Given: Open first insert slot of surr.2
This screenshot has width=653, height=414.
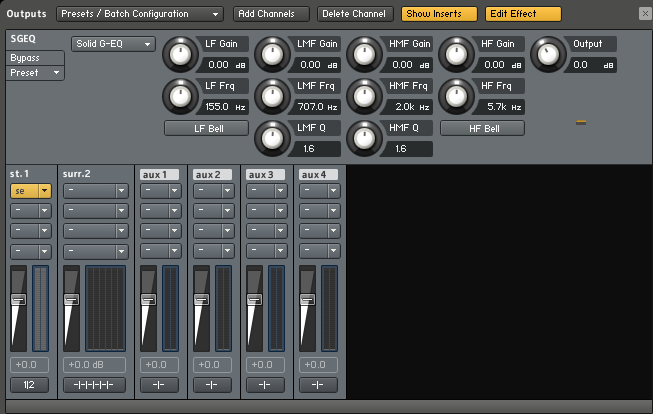Looking at the screenshot, I should (95, 191).
